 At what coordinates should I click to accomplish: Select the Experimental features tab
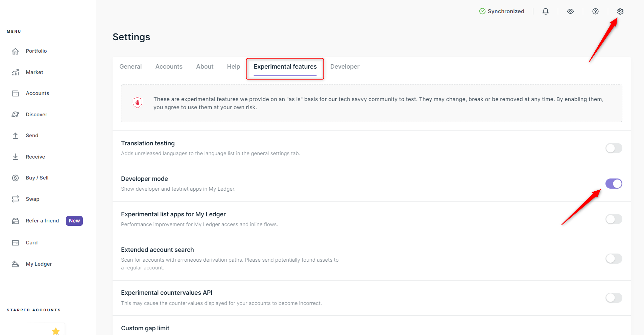[x=285, y=67]
